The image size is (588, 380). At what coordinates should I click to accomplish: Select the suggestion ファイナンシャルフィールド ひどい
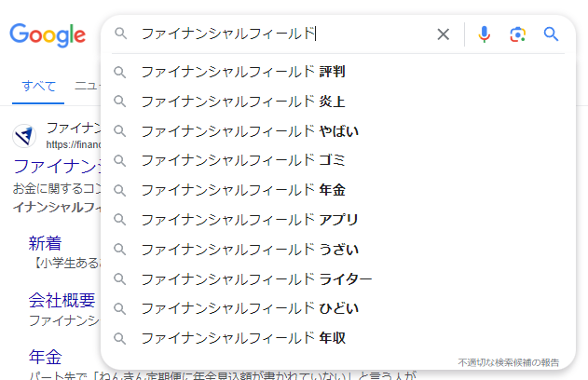338,308
